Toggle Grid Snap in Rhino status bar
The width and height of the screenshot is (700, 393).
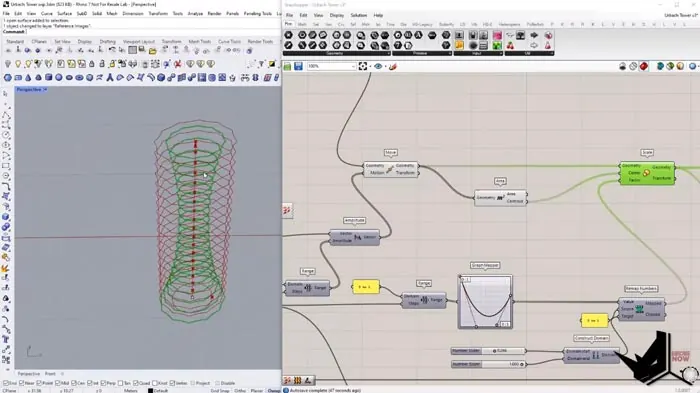(220, 391)
